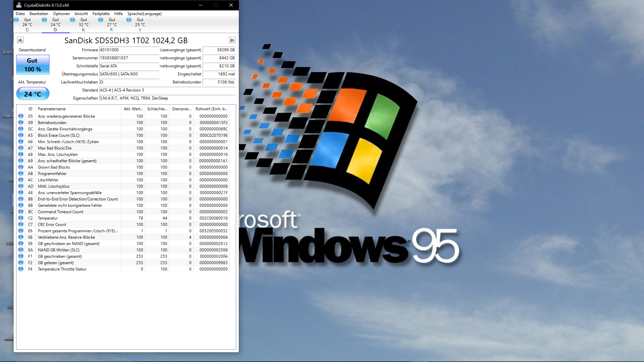Select drive E: health status orb
644x362 pixels.
[72, 20]
